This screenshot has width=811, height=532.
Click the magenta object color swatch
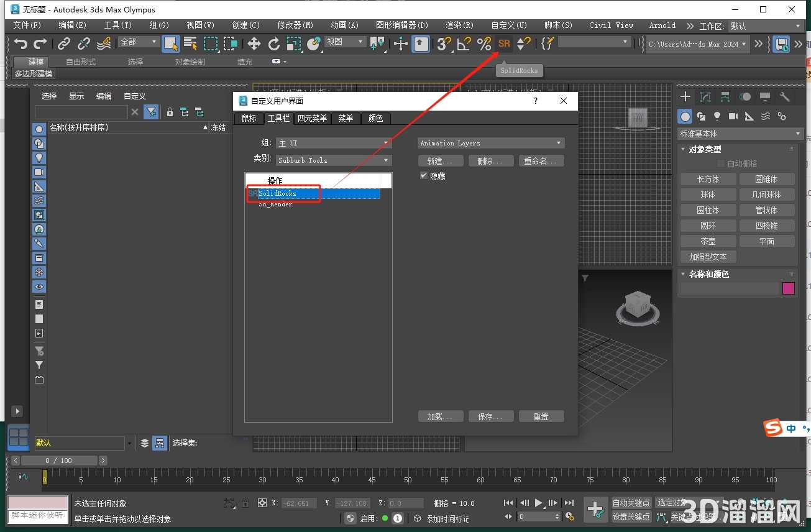coord(789,288)
